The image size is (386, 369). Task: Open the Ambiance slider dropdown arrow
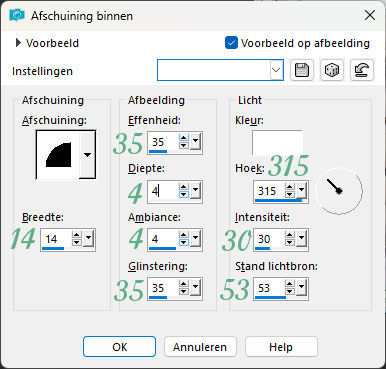(x=196, y=239)
